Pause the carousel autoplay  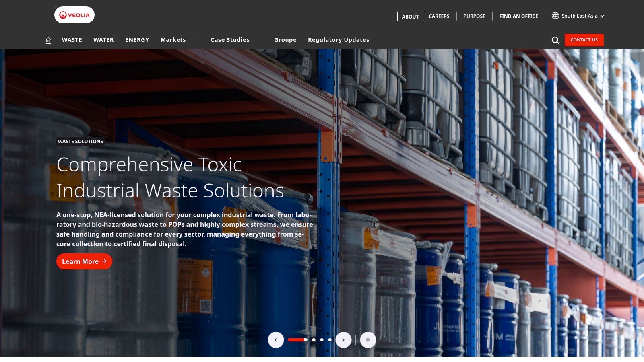point(368,340)
